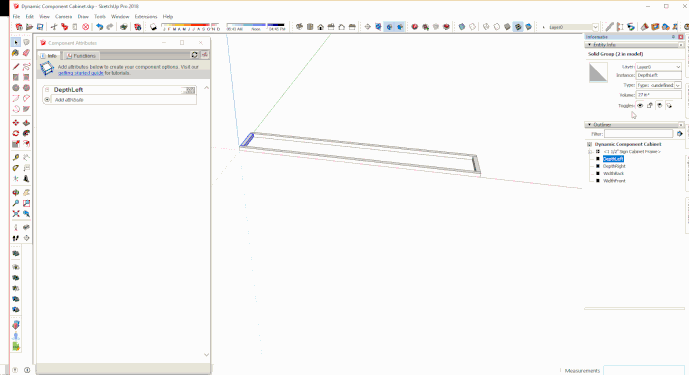The image size is (689, 375).
Task: Collapse the Entity Info panel
Action: pos(590,45)
